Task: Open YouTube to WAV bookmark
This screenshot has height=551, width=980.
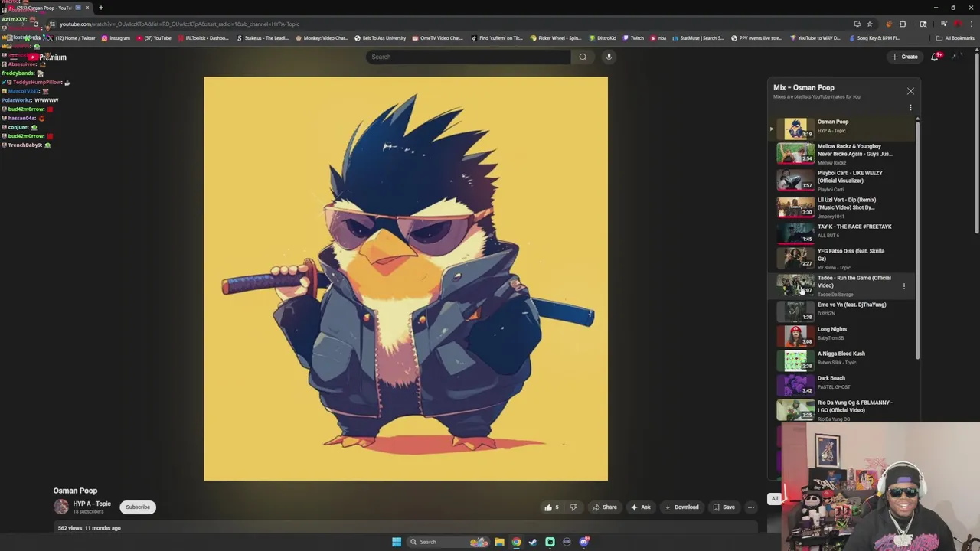Action: (x=815, y=38)
